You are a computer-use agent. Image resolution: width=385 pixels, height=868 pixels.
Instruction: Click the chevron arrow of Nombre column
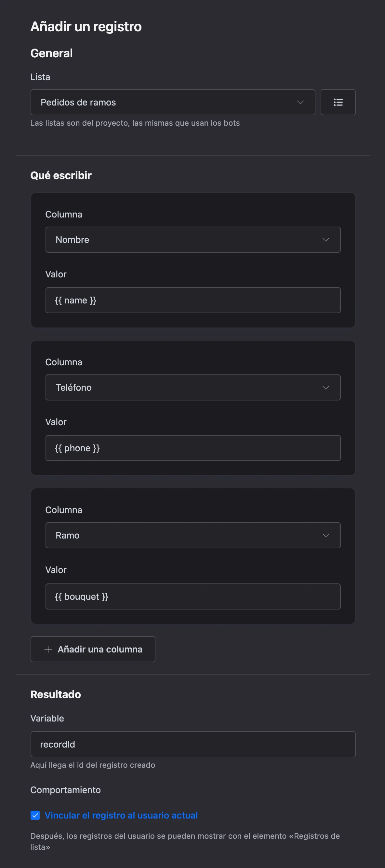tap(325, 240)
